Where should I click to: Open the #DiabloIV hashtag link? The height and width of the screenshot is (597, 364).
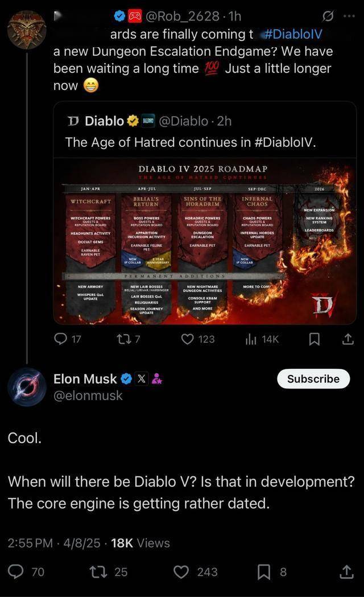coord(293,34)
